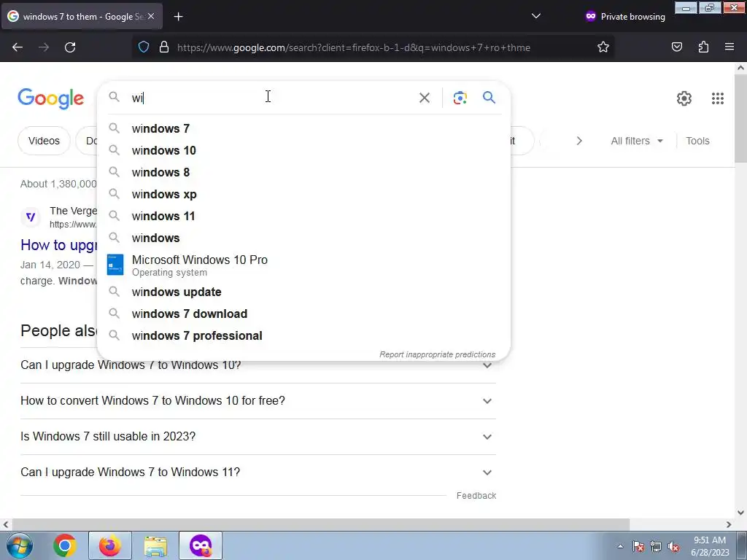Viewport: 747px width, 560px height.
Task: Search by image with Google Lens
Action: [460, 98]
